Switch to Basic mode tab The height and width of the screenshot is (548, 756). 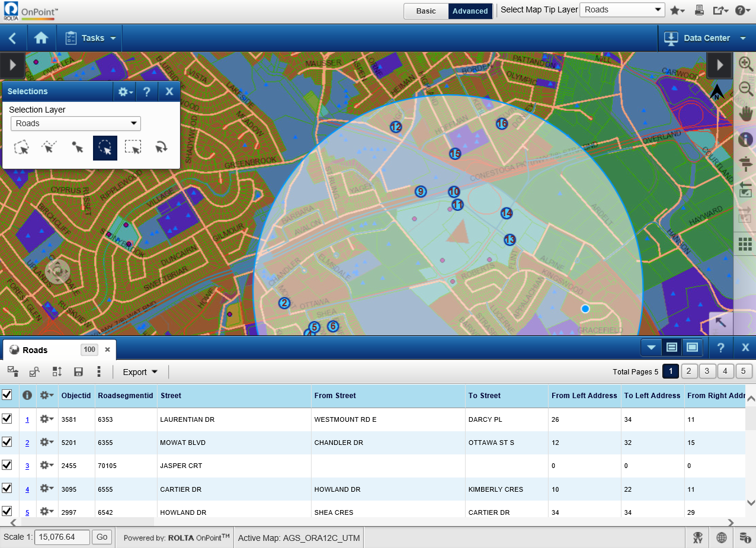coord(426,11)
